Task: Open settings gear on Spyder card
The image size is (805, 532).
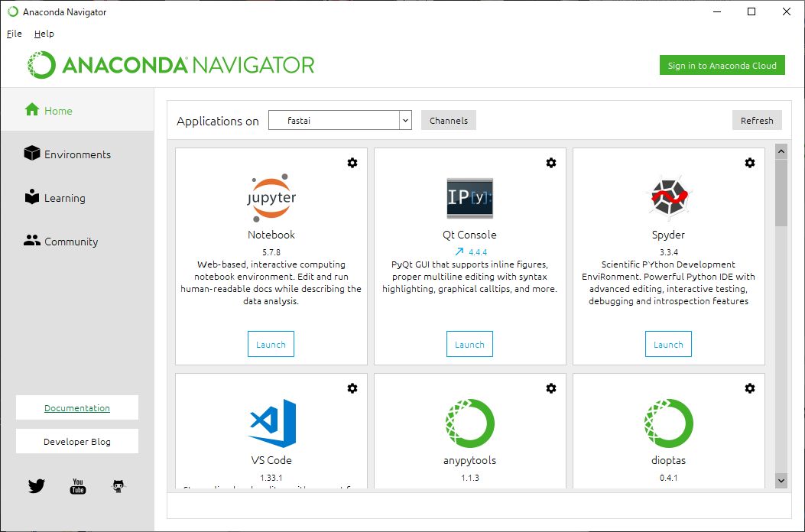Action: (749, 163)
